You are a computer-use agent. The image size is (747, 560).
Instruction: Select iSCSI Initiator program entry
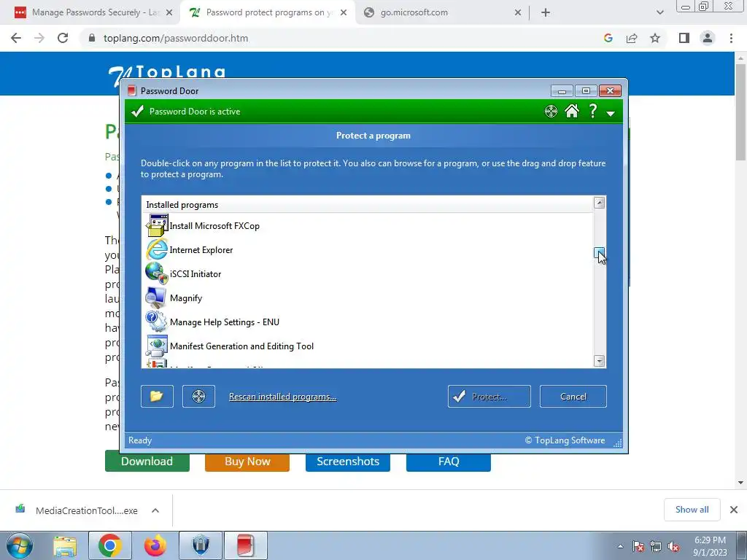point(368,274)
